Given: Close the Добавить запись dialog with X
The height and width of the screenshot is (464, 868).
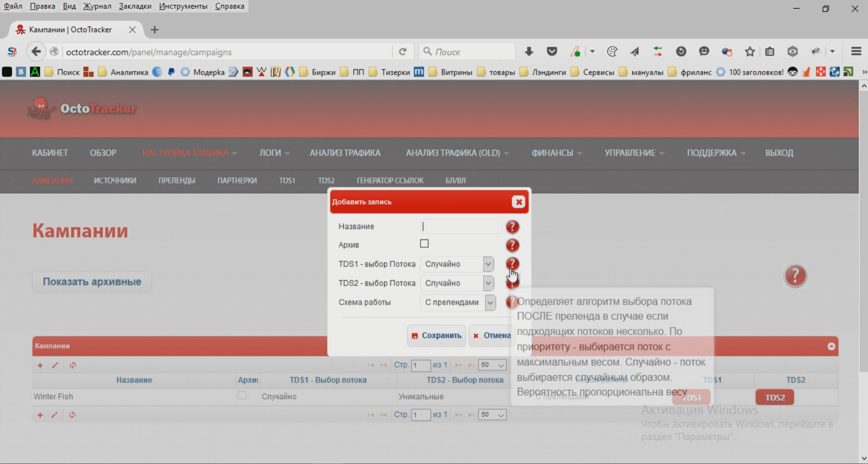Looking at the screenshot, I should (x=518, y=202).
